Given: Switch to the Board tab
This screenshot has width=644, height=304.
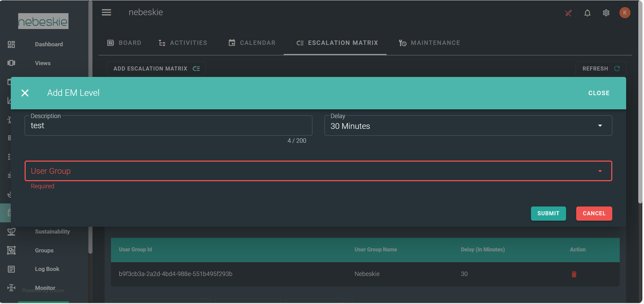Looking at the screenshot, I should coord(124,43).
